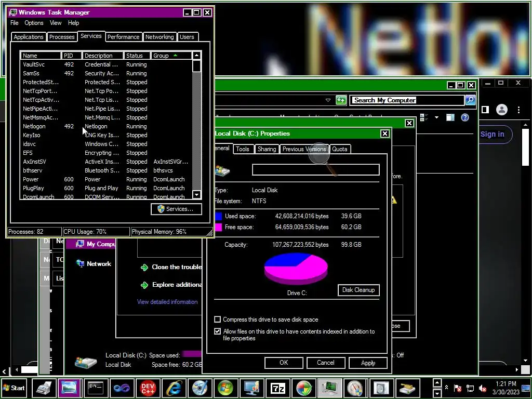Click the Change view icon in Explorer
The image size is (532, 399).
click(424, 117)
